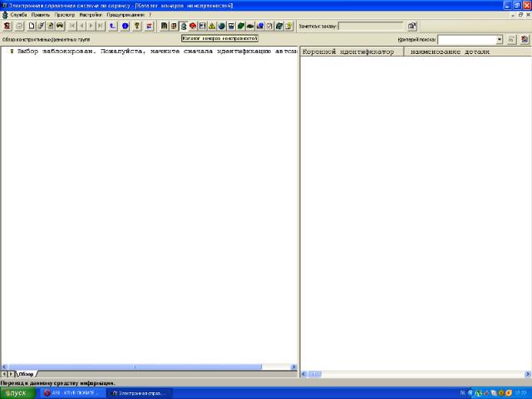Click the new blank document toolbar icon
Image resolution: width=532 pixels, height=399 pixels.
30,27
